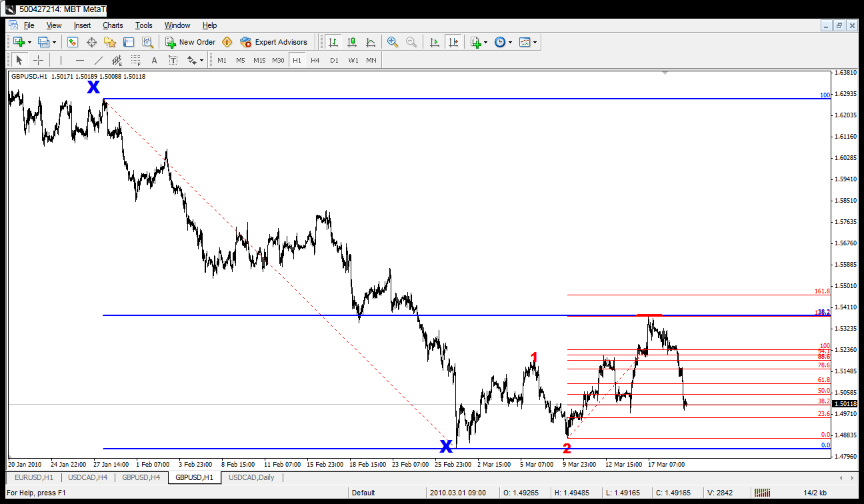Expand the Templates dropdown arrow
Viewport: 864px width, 504px height.
pos(535,42)
